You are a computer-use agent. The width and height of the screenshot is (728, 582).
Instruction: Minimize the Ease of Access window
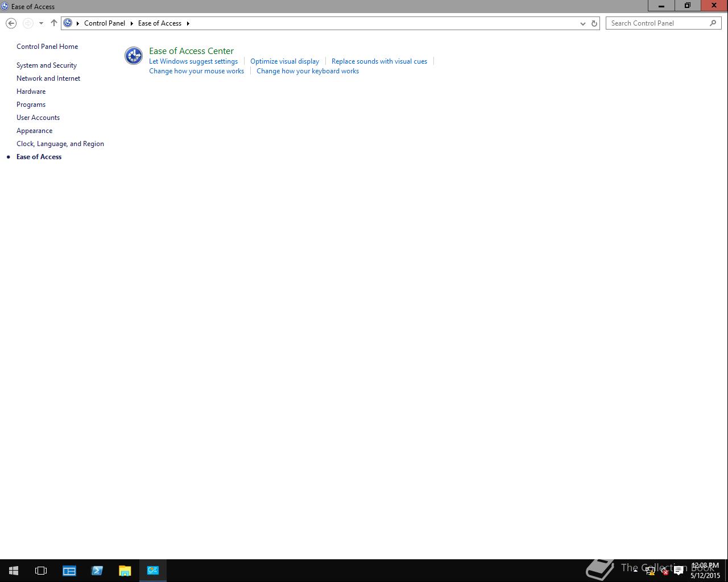click(x=661, y=6)
